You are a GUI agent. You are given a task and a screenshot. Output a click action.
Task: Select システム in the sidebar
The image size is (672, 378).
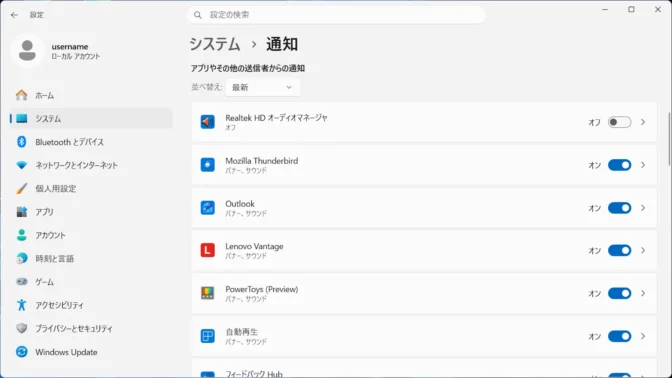coord(91,119)
